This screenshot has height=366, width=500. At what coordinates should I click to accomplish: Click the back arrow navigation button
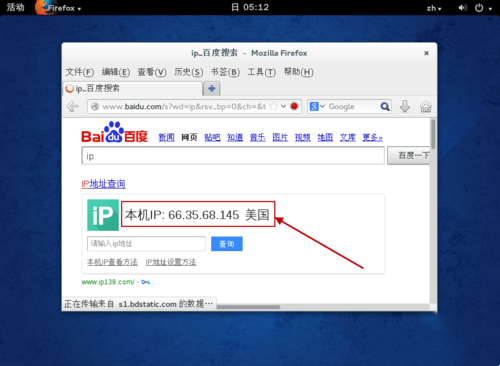(x=72, y=107)
